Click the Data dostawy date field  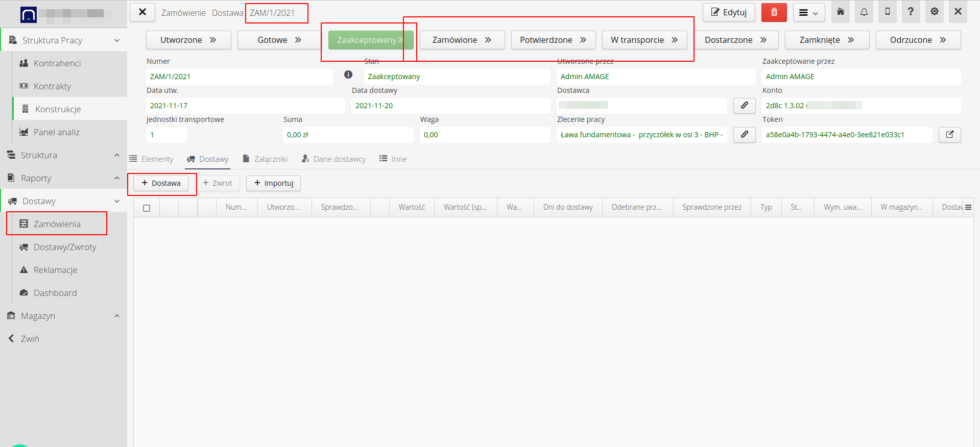(450, 106)
